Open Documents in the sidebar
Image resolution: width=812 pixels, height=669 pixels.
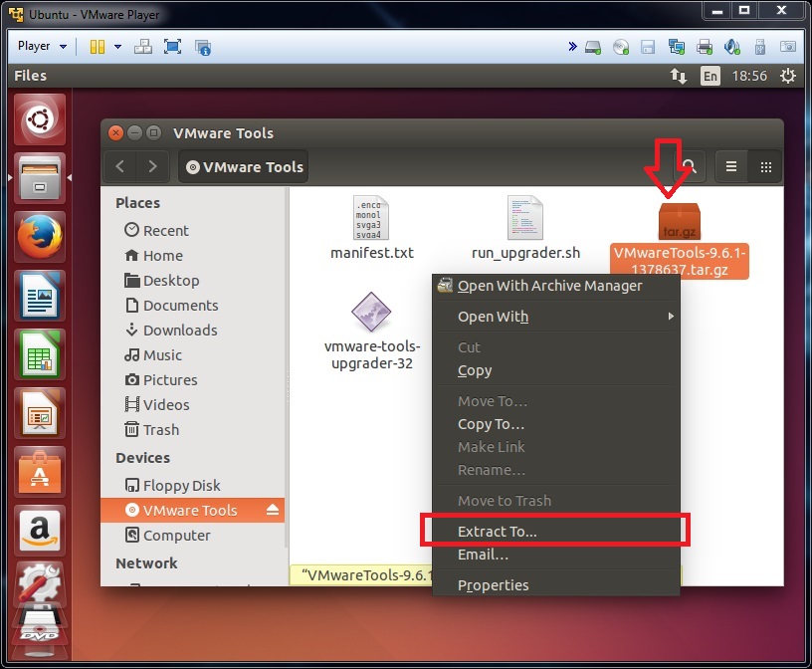(x=193, y=306)
